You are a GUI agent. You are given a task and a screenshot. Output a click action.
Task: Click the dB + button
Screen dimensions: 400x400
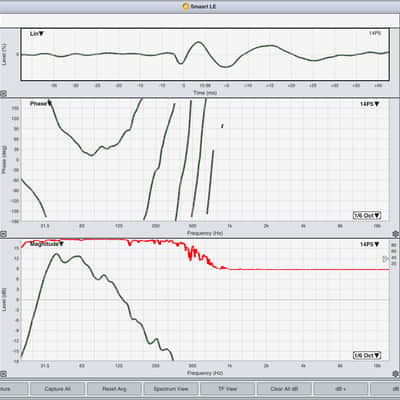coord(340,389)
